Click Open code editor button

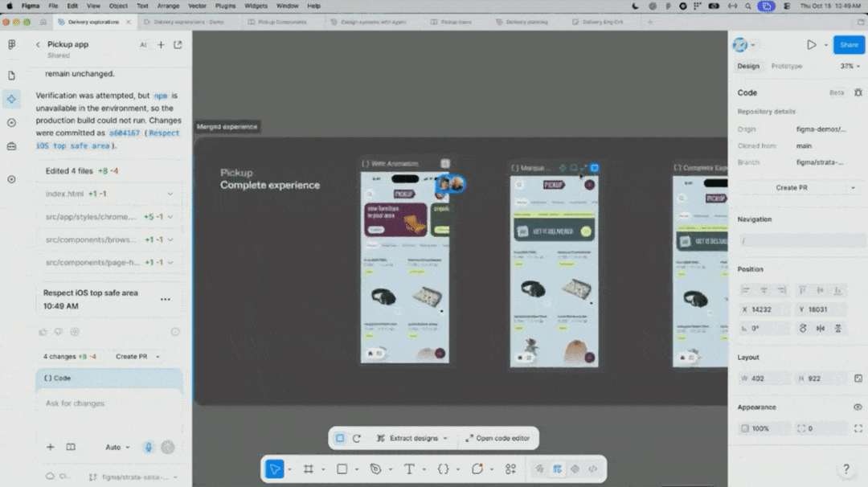coord(497,438)
